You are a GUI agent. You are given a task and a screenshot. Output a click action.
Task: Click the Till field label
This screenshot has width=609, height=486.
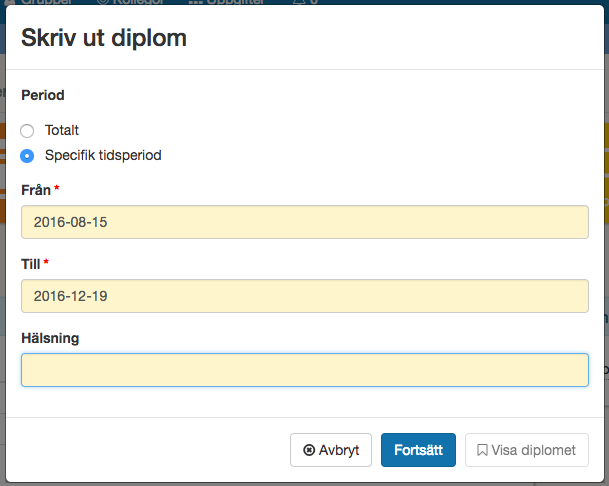pos(30,264)
